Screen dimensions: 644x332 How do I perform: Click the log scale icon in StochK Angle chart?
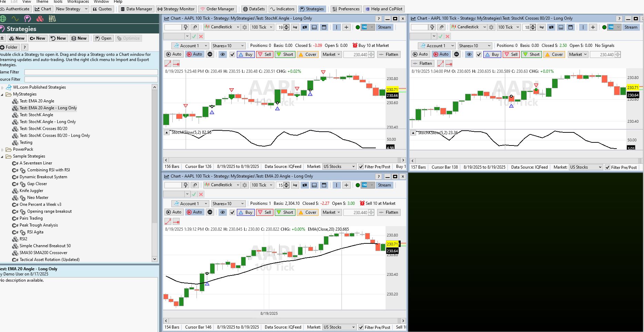pyautogui.click(x=295, y=27)
